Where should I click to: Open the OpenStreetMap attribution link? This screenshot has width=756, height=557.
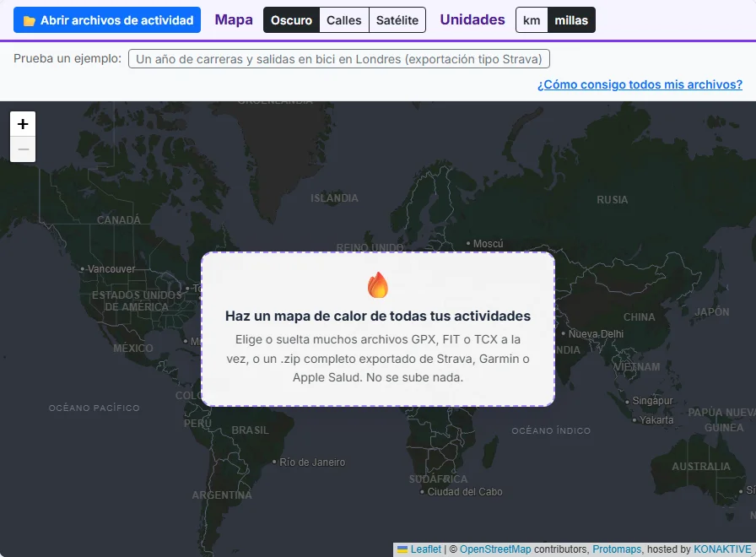click(x=495, y=549)
